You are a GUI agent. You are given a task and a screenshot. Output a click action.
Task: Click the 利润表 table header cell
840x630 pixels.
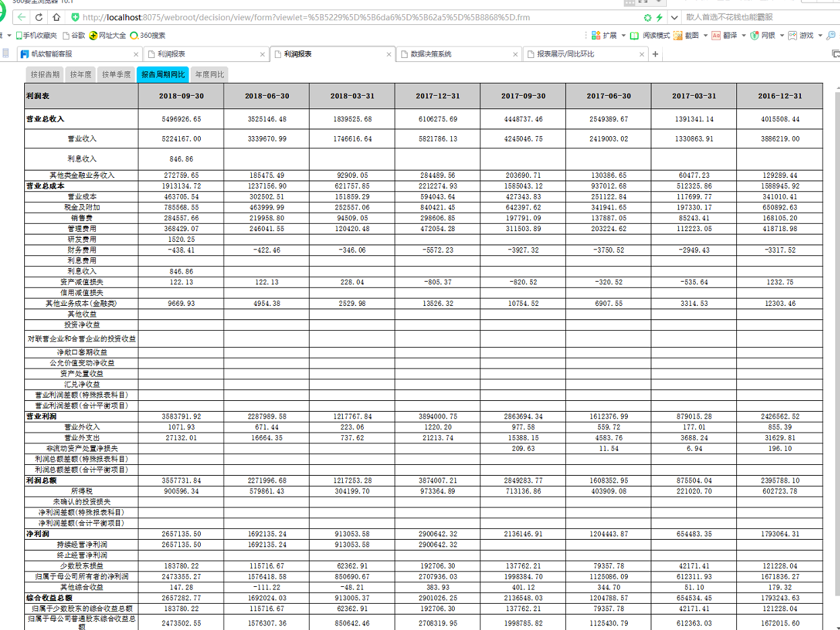[x=82, y=96]
